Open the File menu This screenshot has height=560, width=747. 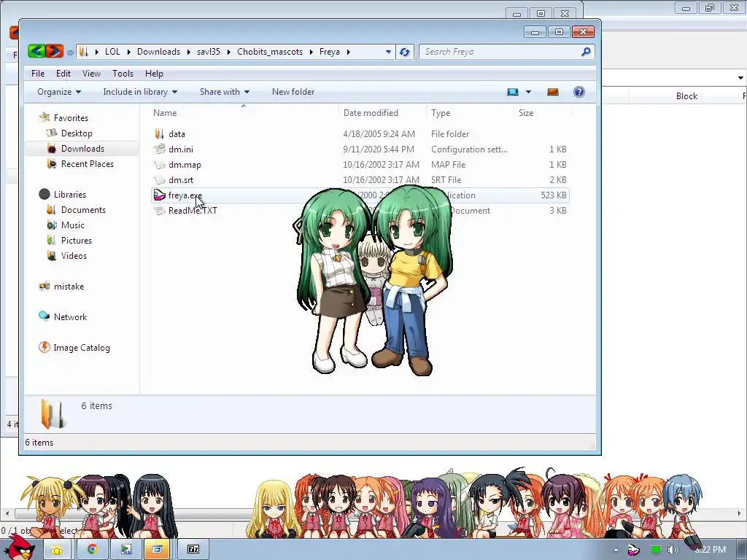click(38, 74)
